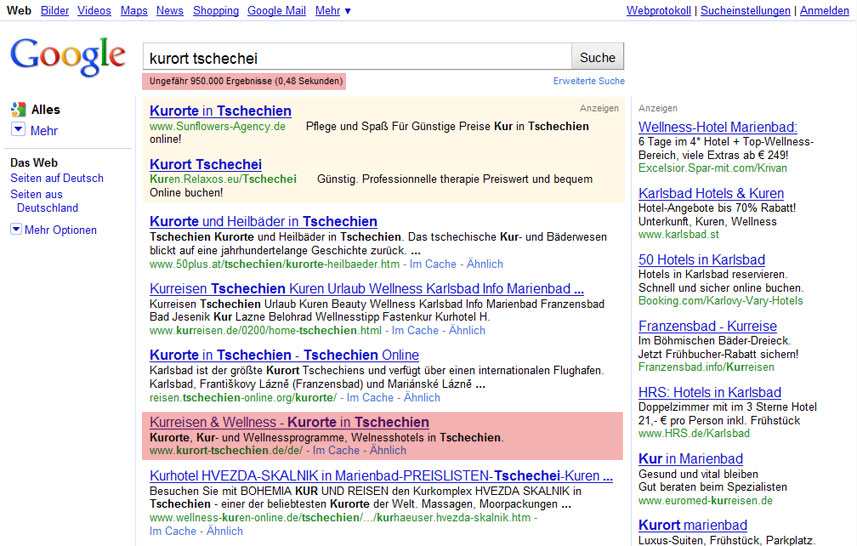Image resolution: width=857 pixels, height=546 pixels.
Task: Open Im Cache for the wellness-kuren-online.de result
Action: click(173, 531)
